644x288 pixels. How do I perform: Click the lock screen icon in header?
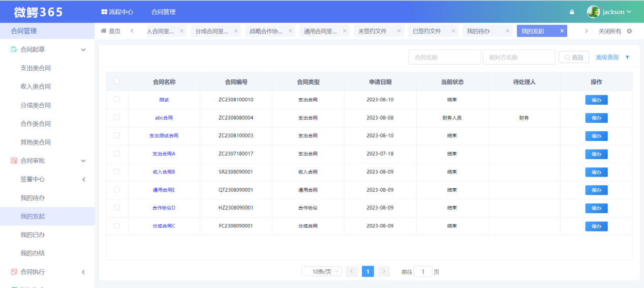tap(572, 12)
